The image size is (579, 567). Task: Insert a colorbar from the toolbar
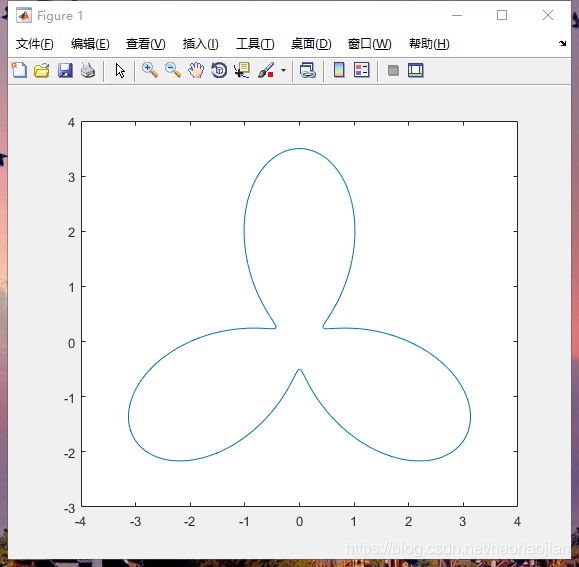[x=339, y=70]
